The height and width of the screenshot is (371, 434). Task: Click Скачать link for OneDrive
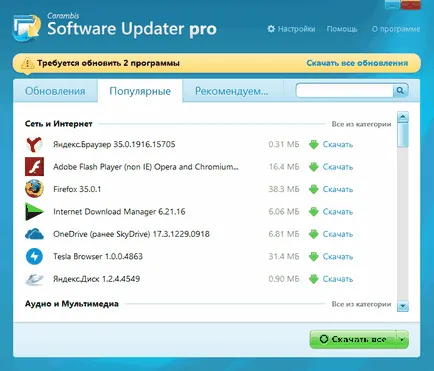pyautogui.click(x=338, y=234)
